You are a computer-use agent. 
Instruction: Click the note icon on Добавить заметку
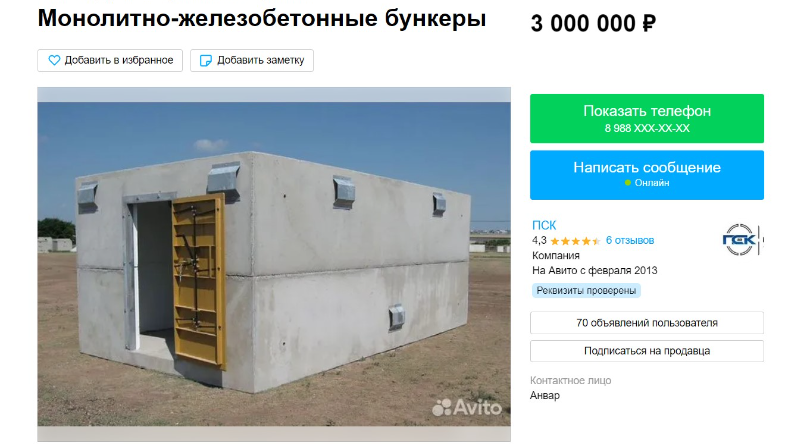tap(206, 60)
